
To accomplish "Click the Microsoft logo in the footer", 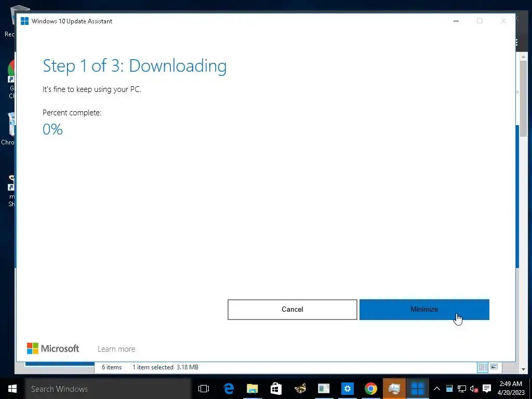I will point(53,349).
